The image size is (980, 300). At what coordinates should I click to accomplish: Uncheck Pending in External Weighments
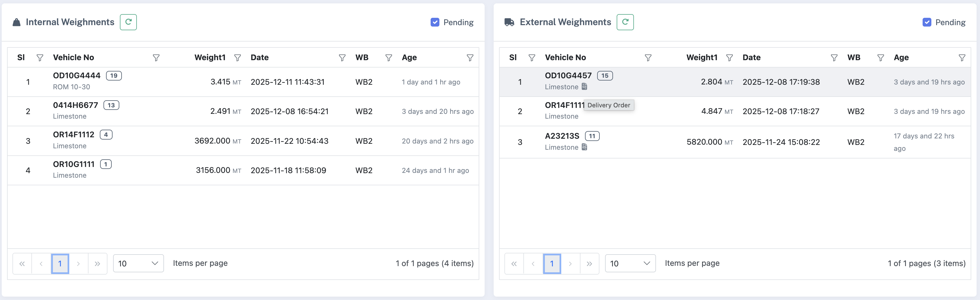[x=927, y=22]
